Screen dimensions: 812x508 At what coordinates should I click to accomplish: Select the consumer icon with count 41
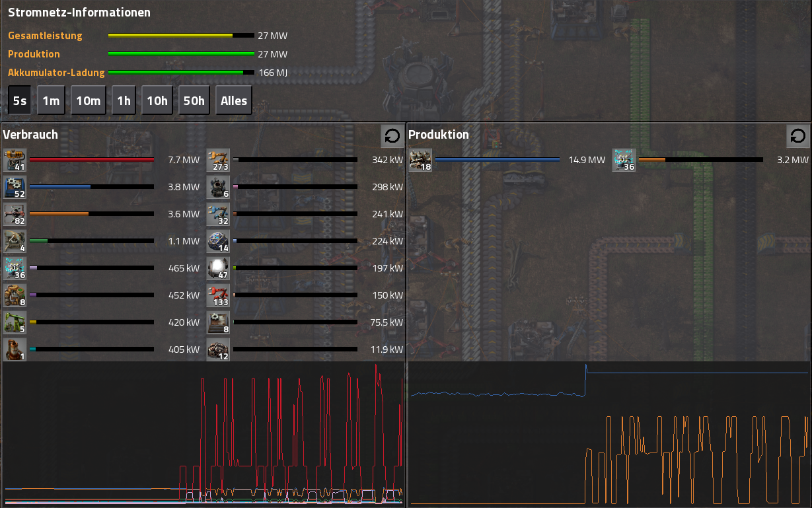tap(15, 160)
